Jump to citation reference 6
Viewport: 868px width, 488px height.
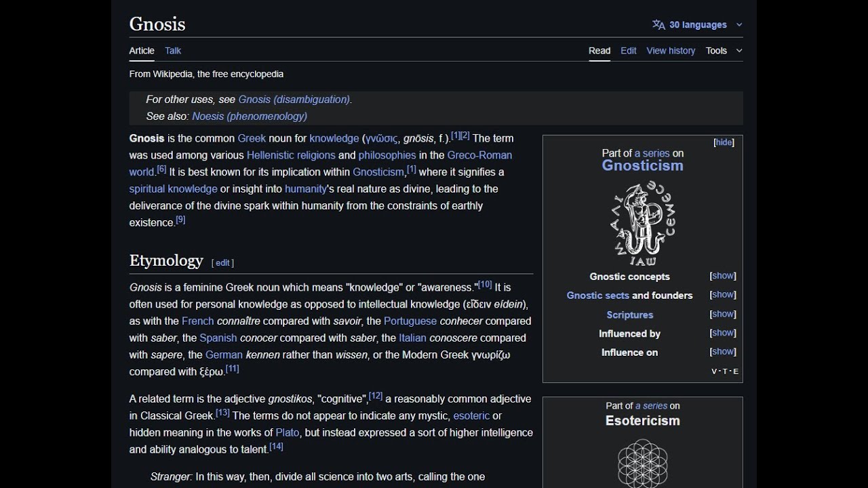click(161, 169)
